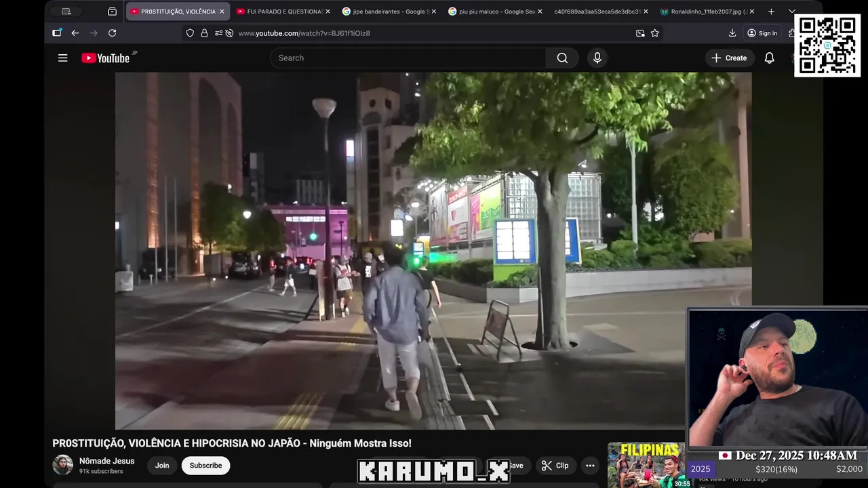Screen dimensions: 868x488
Task: Go to the YouTube home logo
Action: (106, 58)
